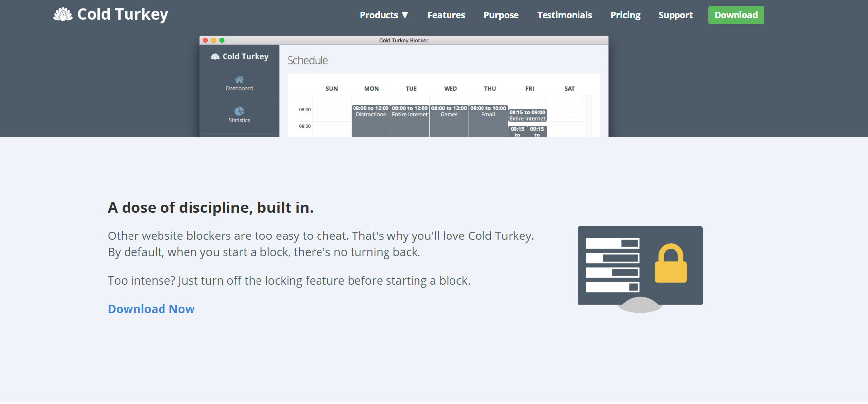Open the Testimonials nav item
This screenshot has width=868, height=404.
pyautogui.click(x=564, y=15)
